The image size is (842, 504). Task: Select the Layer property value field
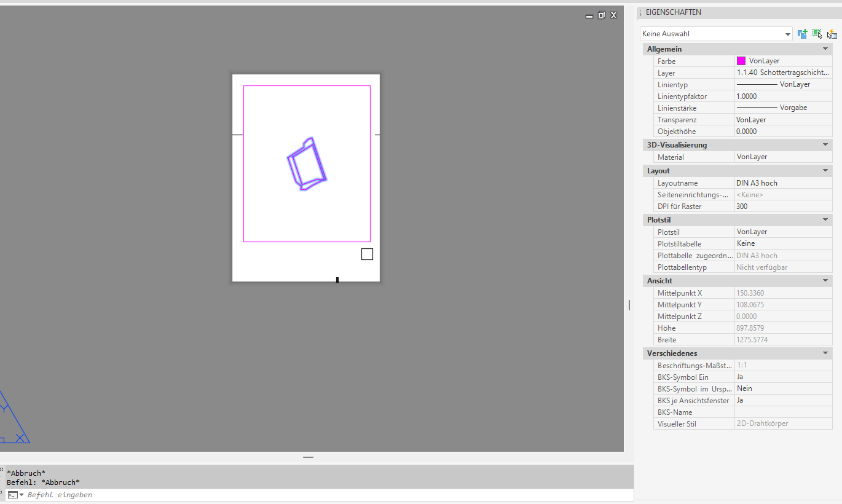point(784,73)
